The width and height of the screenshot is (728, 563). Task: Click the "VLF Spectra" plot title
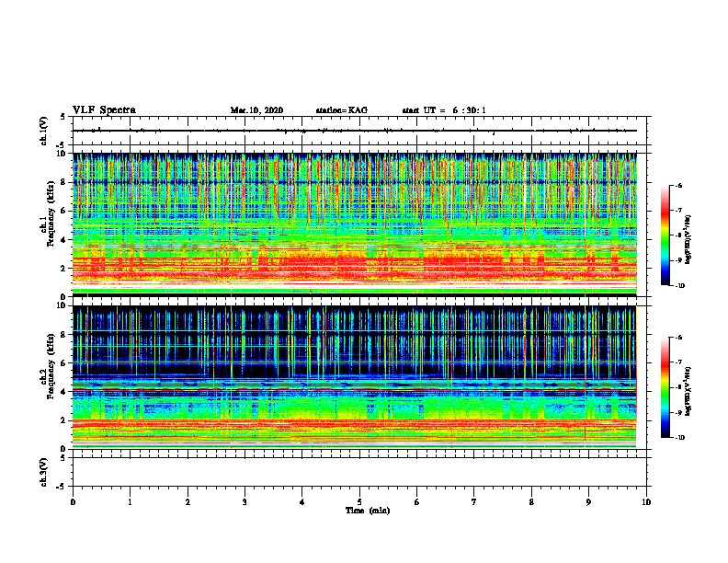point(104,110)
